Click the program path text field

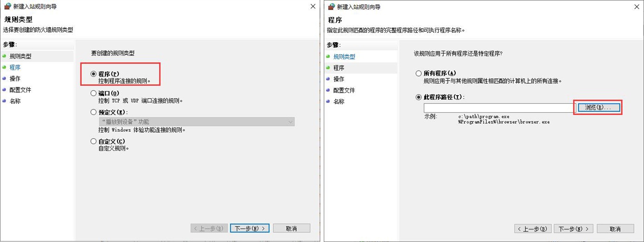[x=499, y=108]
